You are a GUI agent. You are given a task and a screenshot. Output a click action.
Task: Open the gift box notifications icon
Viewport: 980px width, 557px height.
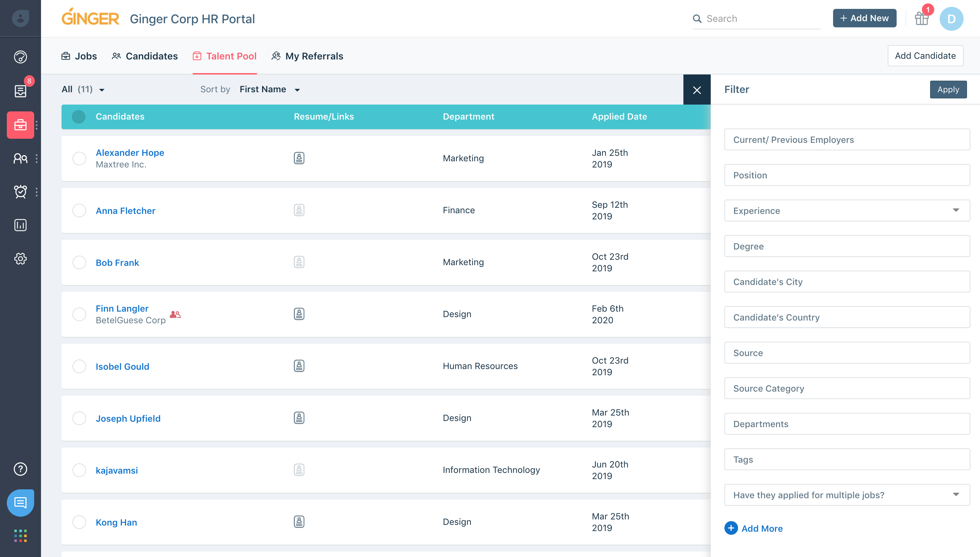pyautogui.click(x=921, y=18)
